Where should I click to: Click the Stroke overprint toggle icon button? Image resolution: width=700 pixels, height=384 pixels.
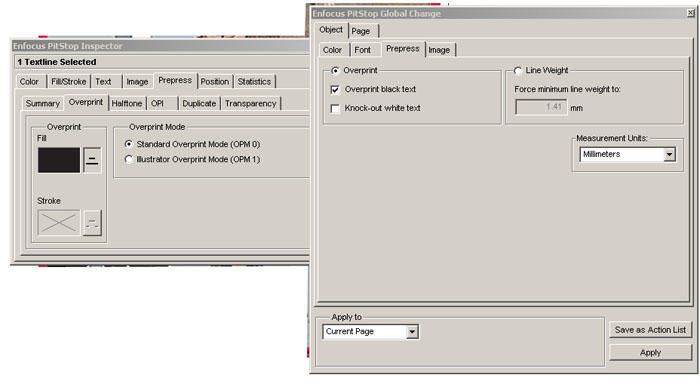pyautogui.click(x=92, y=222)
